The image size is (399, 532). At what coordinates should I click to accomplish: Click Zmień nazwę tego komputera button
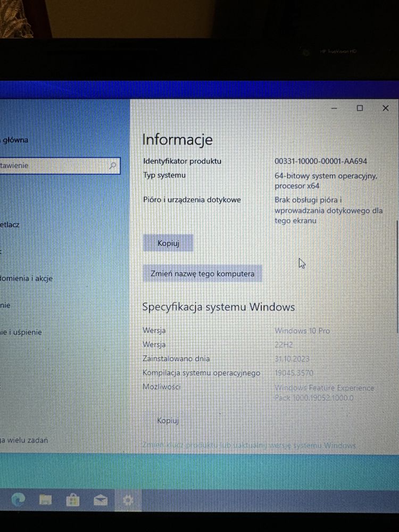pos(203,273)
